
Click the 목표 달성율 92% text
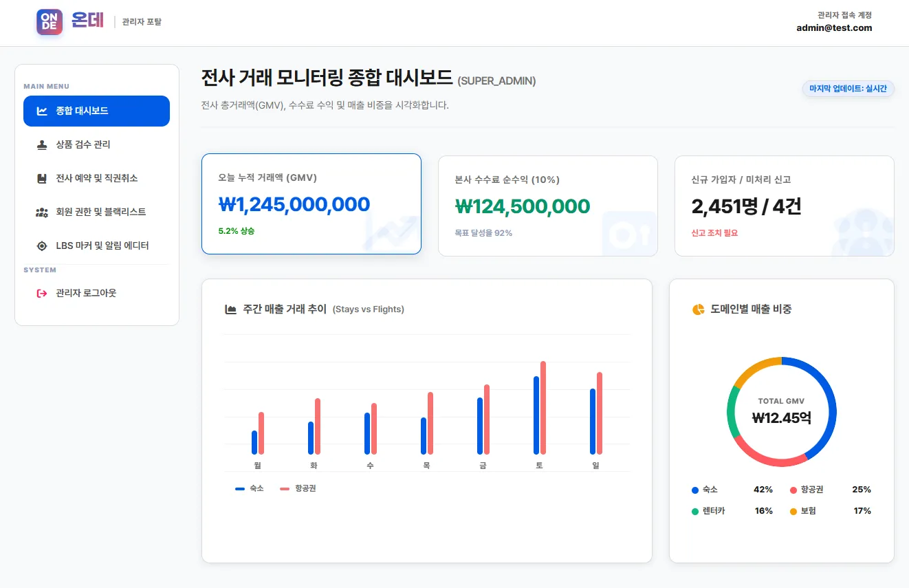pyautogui.click(x=483, y=233)
